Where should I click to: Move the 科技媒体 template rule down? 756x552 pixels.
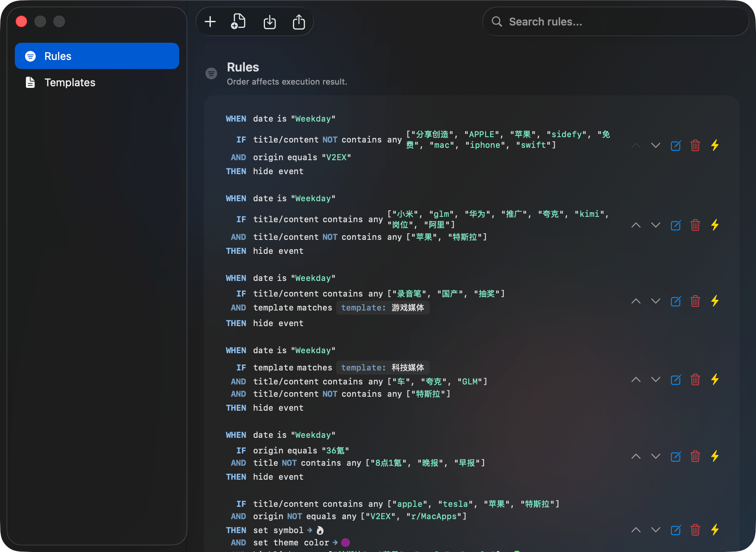point(656,379)
